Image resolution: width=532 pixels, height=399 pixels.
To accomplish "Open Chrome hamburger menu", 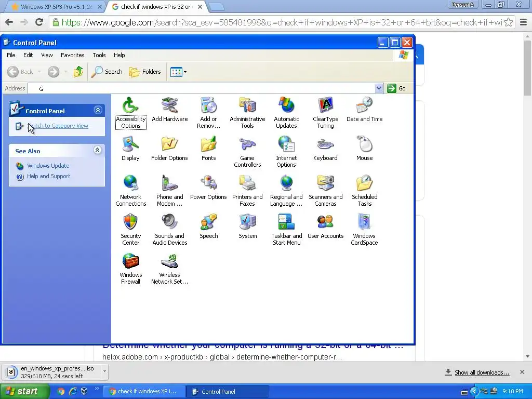I will 524,22.
